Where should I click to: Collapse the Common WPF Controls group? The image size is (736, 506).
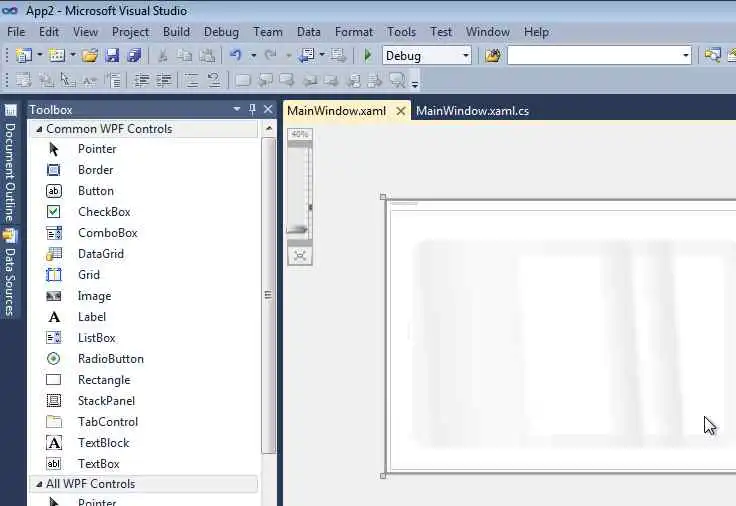pyautogui.click(x=39, y=129)
